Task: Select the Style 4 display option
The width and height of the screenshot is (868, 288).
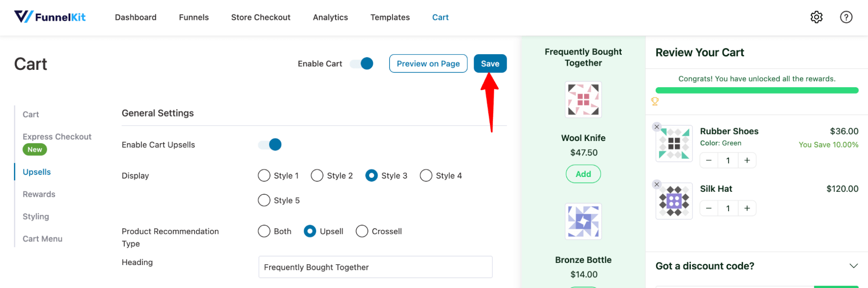Action: click(x=441, y=175)
